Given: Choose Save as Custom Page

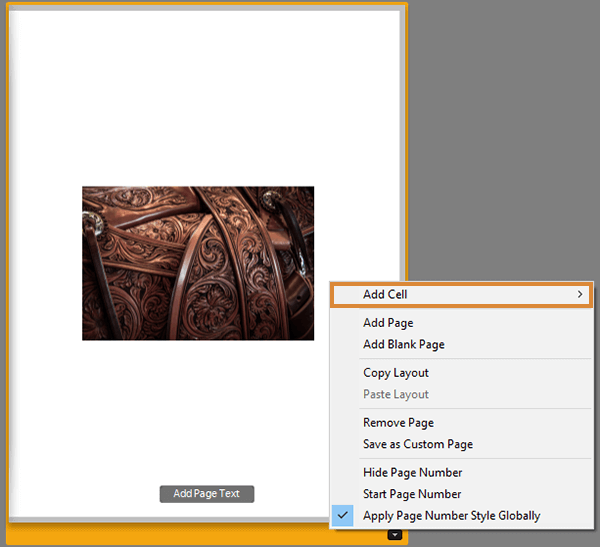Looking at the screenshot, I should (x=418, y=444).
